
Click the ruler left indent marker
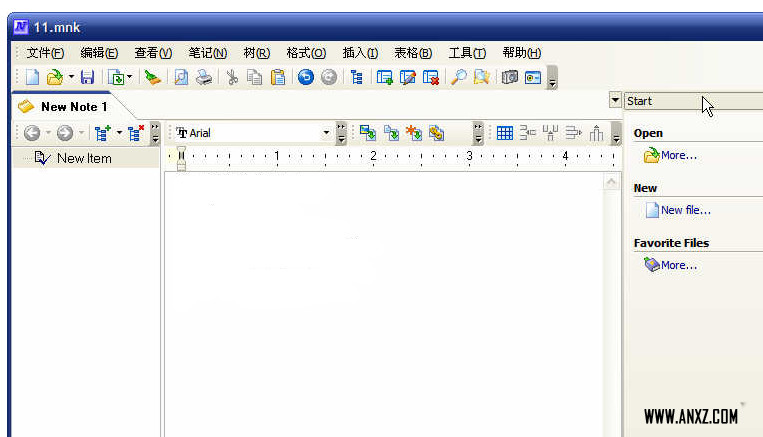coord(182,167)
